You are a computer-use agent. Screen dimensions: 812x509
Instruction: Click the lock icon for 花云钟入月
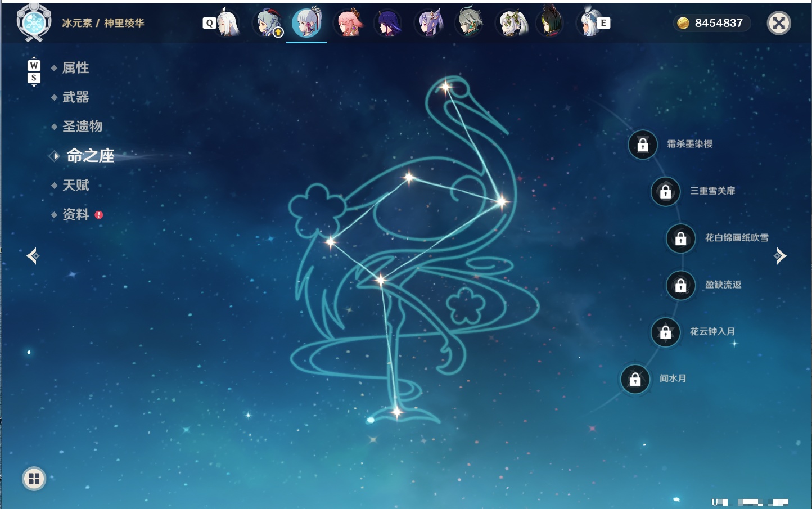pyautogui.click(x=666, y=332)
